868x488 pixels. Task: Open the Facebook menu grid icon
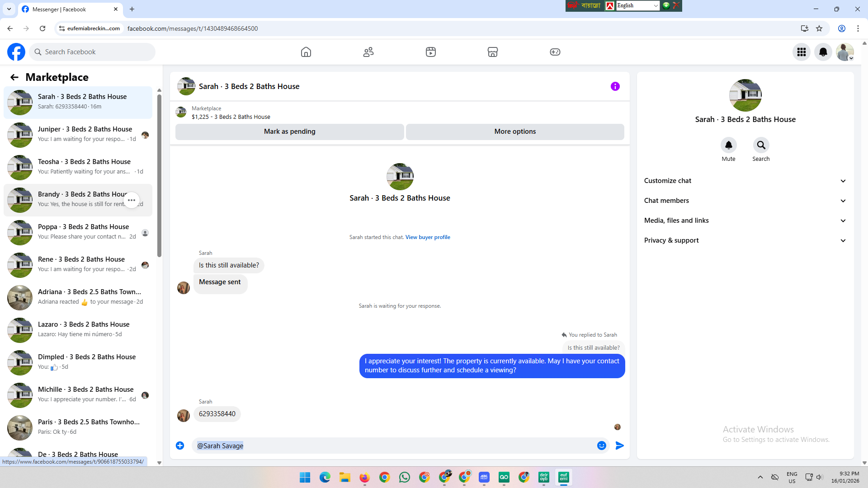pos(802,52)
